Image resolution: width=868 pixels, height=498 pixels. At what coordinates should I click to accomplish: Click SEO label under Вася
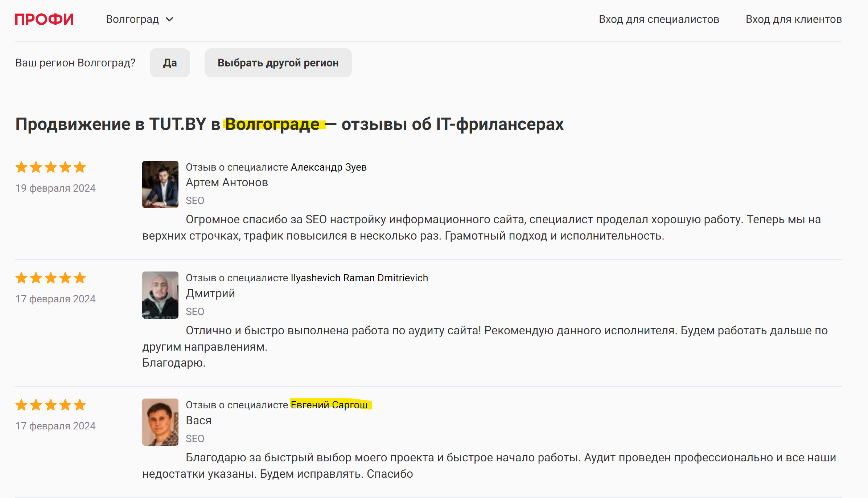coord(195,438)
